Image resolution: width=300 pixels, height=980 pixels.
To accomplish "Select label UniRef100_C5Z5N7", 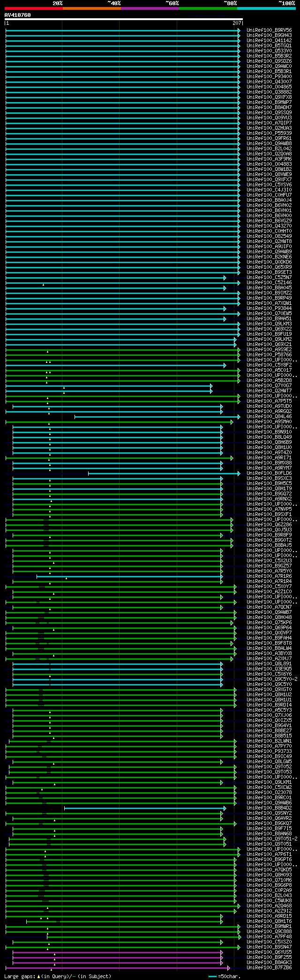I will (269, 277).
